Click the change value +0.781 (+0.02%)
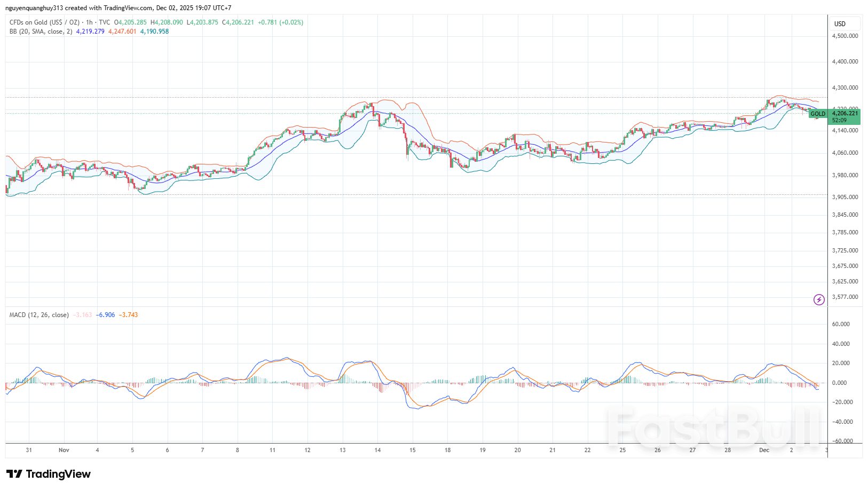The width and height of the screenshot is (868, 490). click(280, 22)
